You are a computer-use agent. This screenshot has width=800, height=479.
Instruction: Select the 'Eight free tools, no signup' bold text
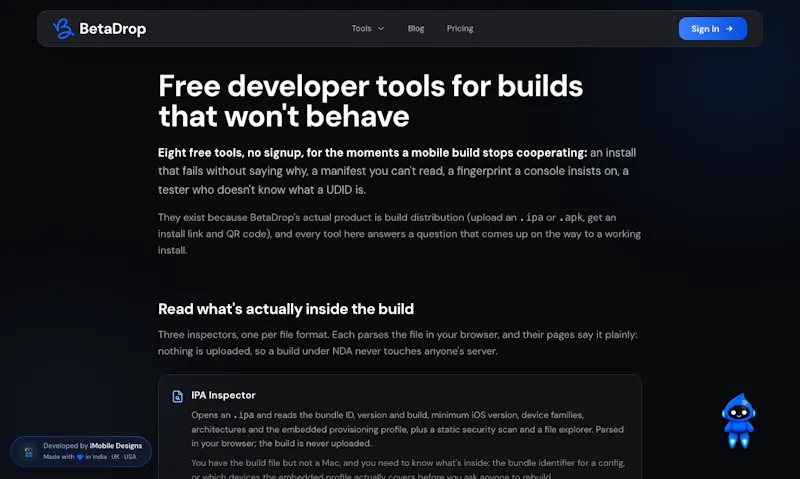click(x=372, y=153)
